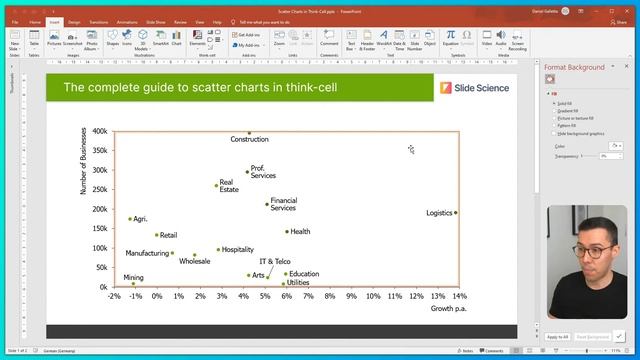Open Comments from status bar
Viewport: 640px width, 360px height.
point(491,351)
